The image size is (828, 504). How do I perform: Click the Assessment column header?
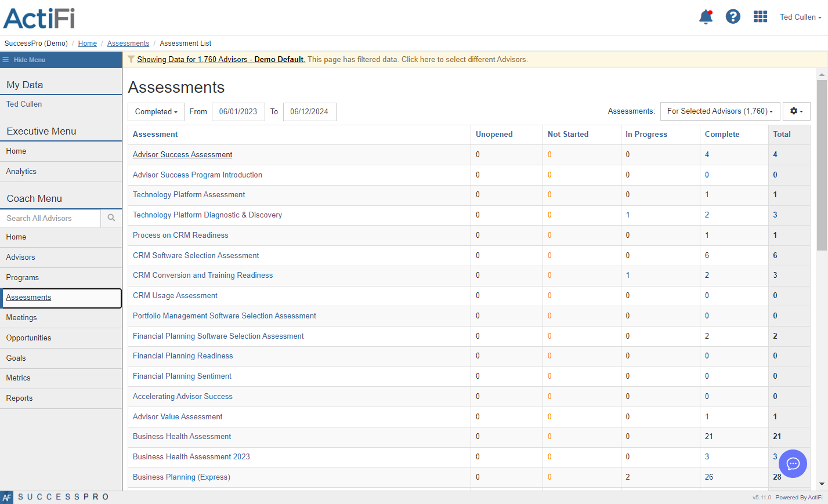pos(156,135)
